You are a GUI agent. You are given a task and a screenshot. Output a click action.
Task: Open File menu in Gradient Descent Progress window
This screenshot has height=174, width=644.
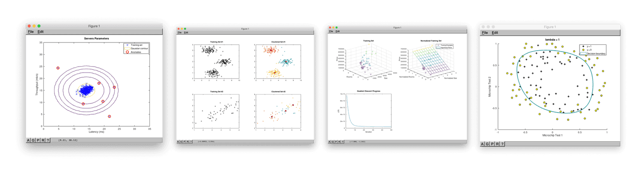point(331,31)
